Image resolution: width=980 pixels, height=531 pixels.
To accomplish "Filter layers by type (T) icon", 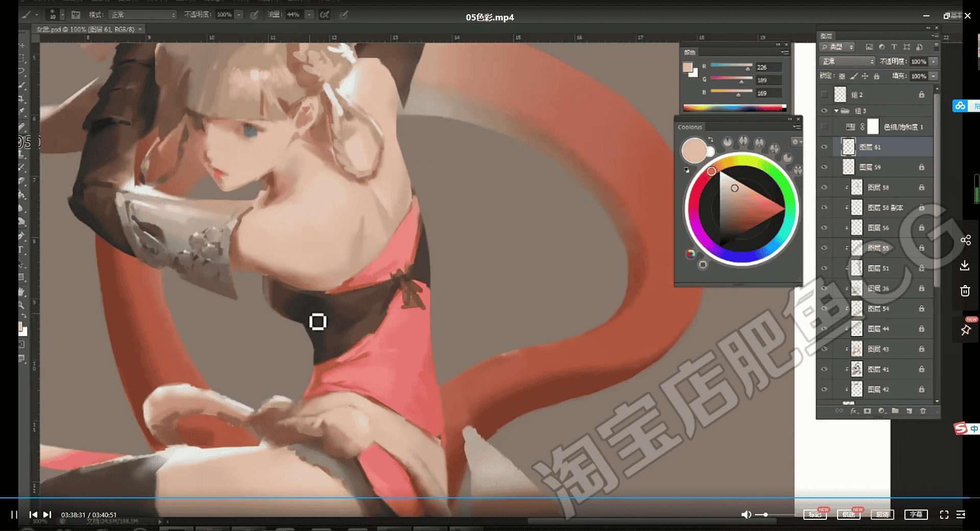I will point(894,47).
